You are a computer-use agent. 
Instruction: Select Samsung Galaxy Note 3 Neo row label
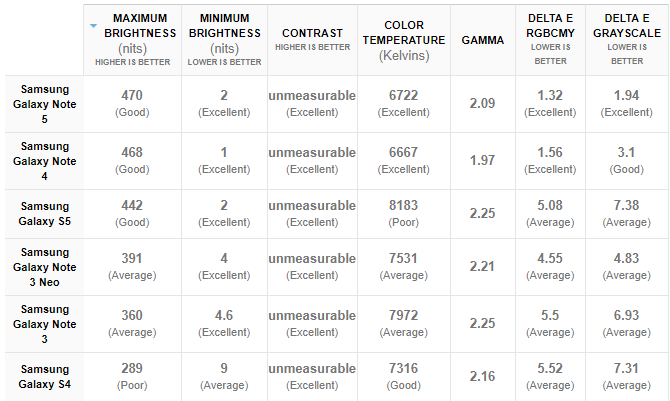(44, 267)
